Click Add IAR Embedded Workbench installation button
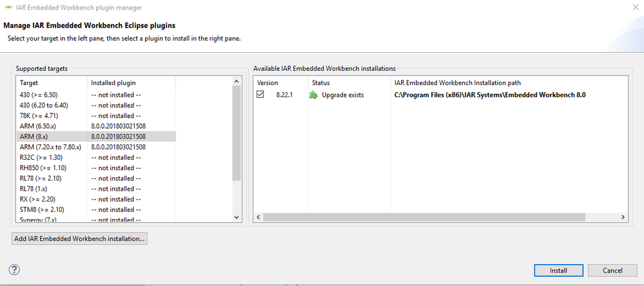This screenshot has height=286, width=644. click(x=79, y=238)
